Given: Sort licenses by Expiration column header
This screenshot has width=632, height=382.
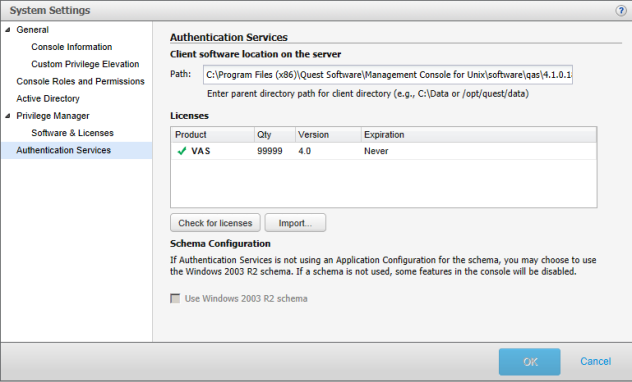Looking at the screenshot, I should [x=479, y=135].
